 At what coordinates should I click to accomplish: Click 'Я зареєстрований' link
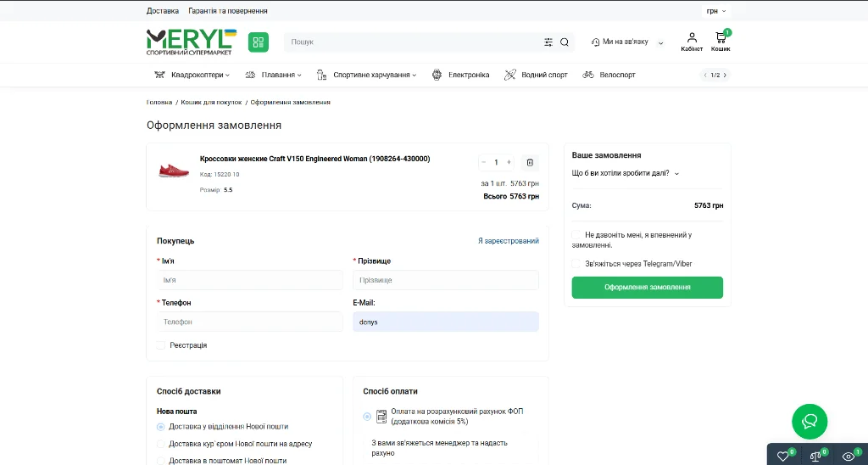[509, 240]
